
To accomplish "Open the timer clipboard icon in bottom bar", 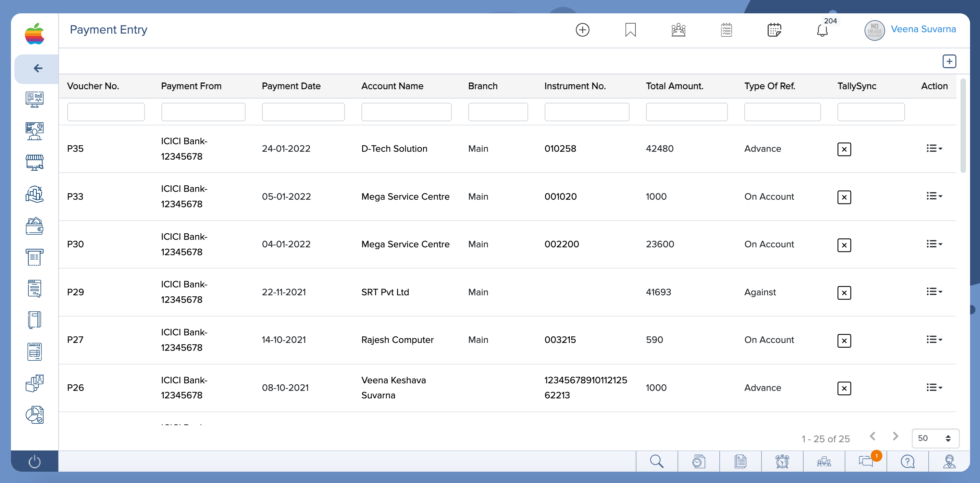I will (698, 461).
